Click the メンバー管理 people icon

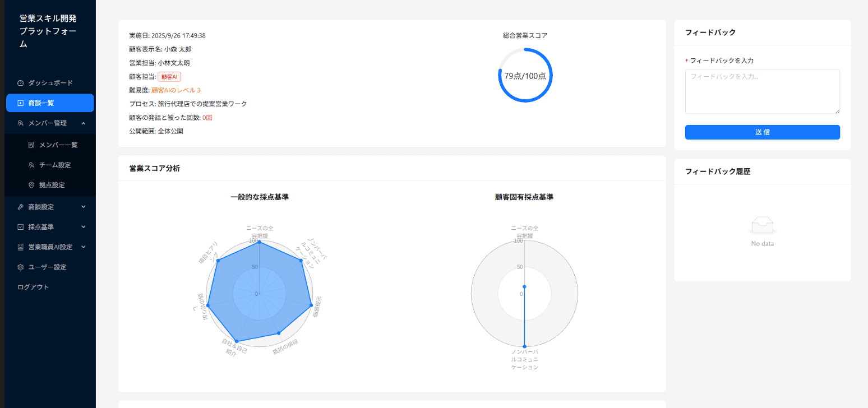tap(21, 123)
